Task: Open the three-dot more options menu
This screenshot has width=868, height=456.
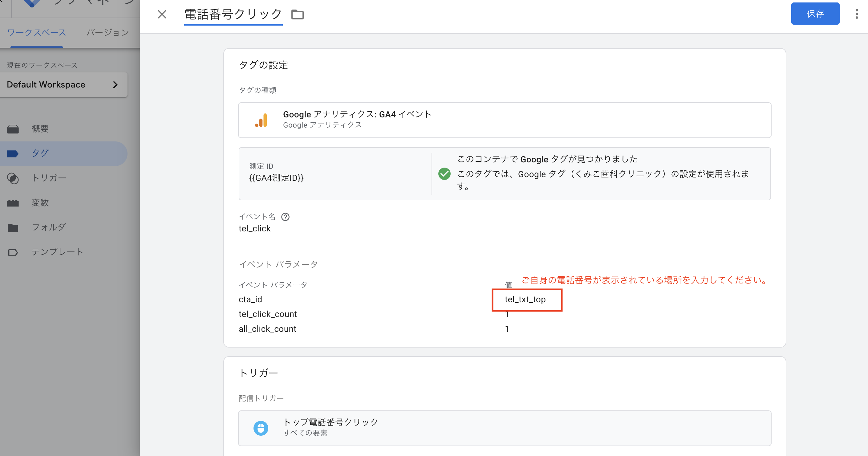Action: (x=857, y=14)
